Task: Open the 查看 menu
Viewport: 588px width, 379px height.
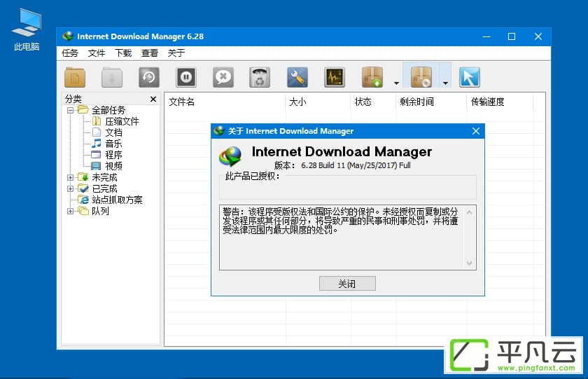Action: coord(150,53)
